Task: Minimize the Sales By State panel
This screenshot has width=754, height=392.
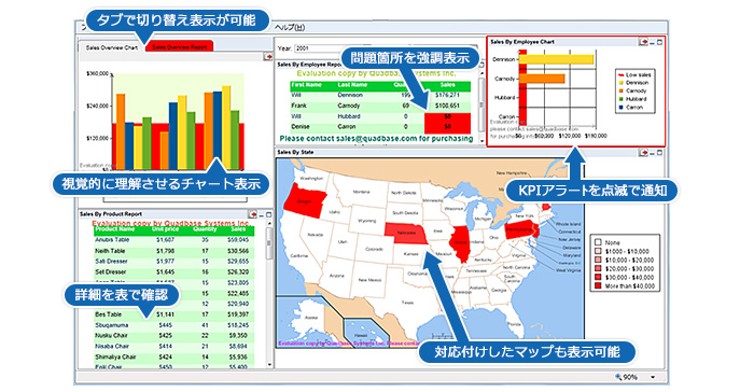Action: point(652,153)
